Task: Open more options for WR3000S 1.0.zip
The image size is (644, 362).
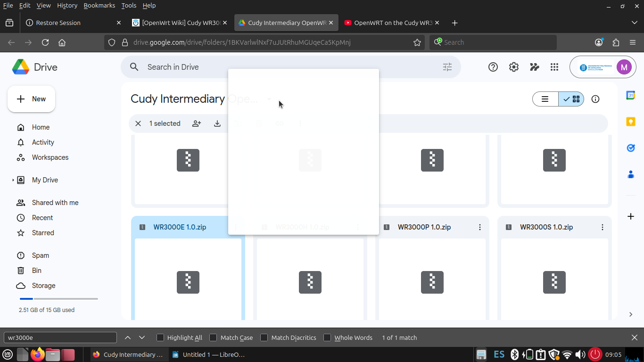Action: tap(602, 227)
